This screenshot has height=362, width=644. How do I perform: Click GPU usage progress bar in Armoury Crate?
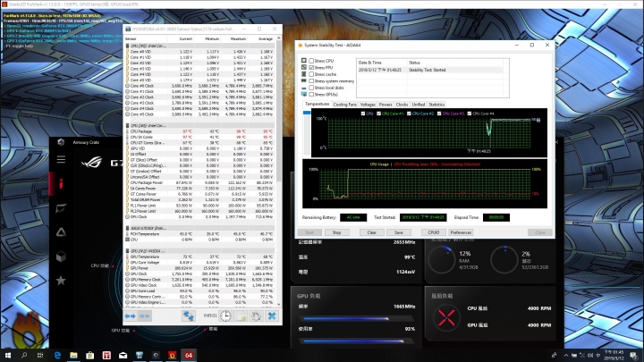point(356,341)
